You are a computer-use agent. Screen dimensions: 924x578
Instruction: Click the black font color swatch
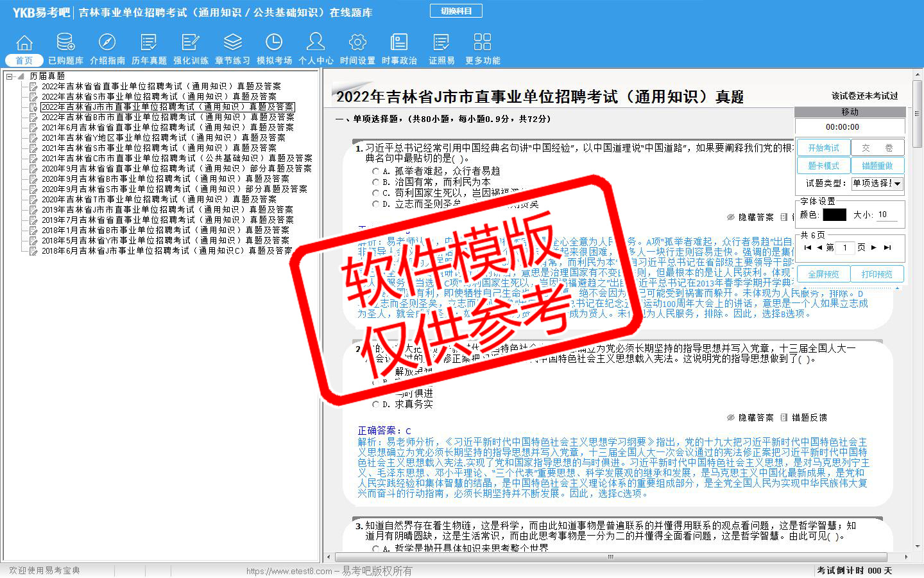pos(834,215)
